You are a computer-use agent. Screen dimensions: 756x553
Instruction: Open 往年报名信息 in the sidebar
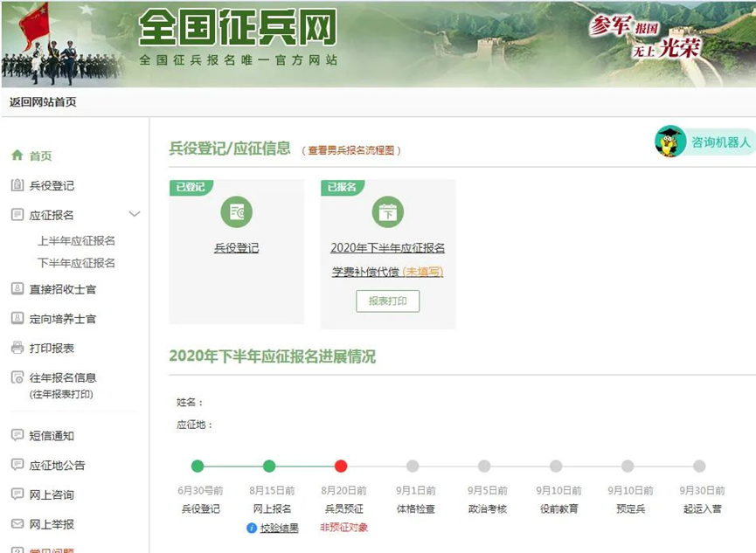63,377
